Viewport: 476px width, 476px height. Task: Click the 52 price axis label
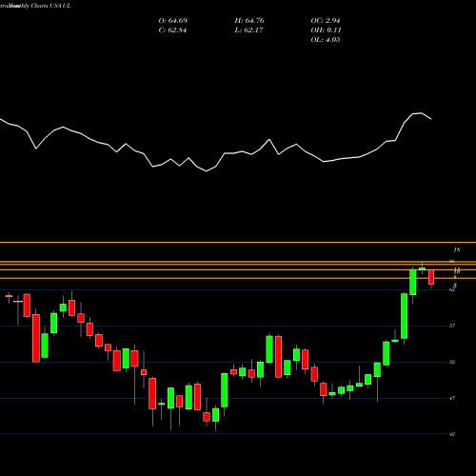452,362
